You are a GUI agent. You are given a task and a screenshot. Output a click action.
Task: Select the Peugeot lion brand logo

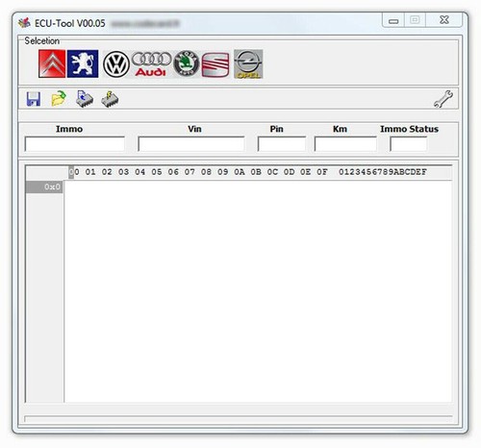(x=83, y=63)
